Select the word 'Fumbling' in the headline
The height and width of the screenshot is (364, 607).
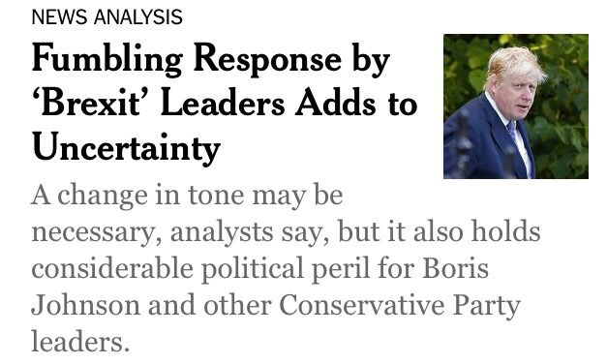(x=106, y=60)
